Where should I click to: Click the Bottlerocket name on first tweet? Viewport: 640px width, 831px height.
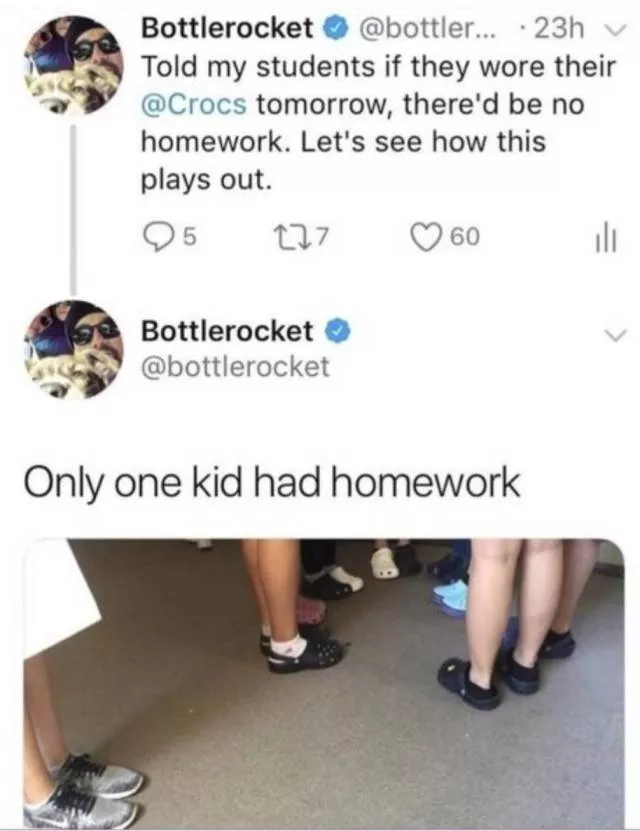point(227,29)
